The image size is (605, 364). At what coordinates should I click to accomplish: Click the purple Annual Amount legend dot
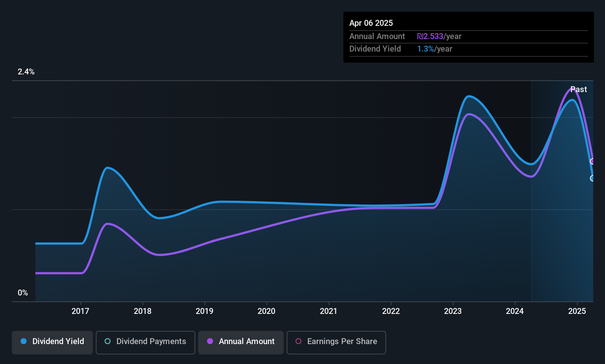210,342
